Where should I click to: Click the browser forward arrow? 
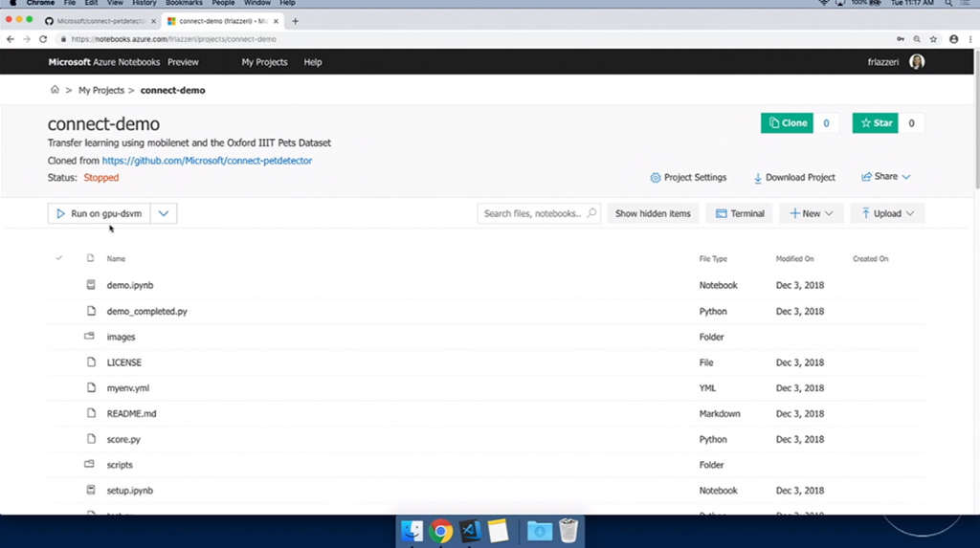click(26, 39)
